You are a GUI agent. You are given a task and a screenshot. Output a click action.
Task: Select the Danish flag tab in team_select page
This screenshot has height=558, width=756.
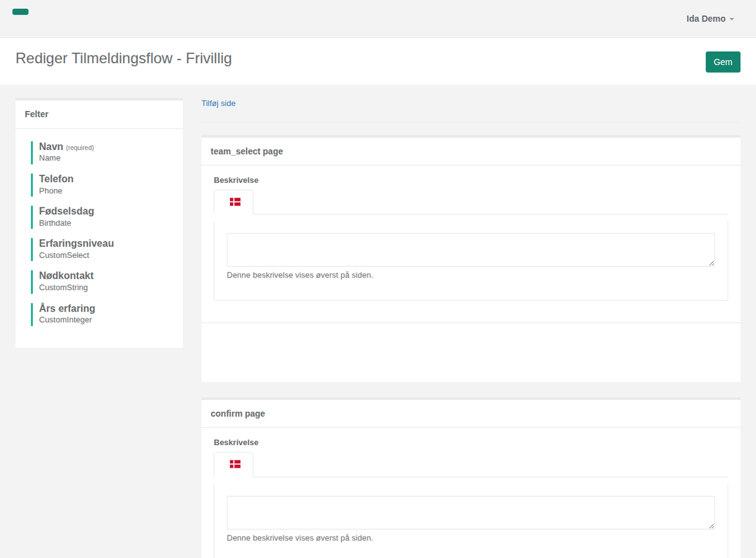(x=234, y=202)
